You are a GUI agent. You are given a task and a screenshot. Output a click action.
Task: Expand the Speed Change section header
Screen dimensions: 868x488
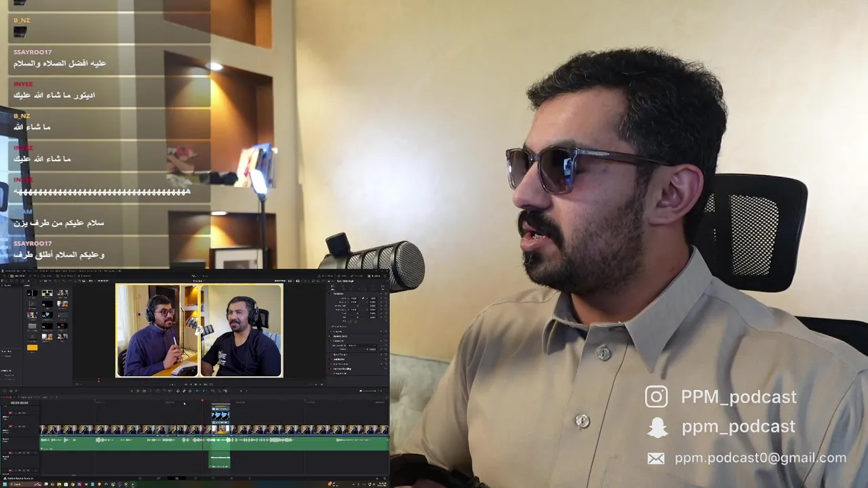340,354
